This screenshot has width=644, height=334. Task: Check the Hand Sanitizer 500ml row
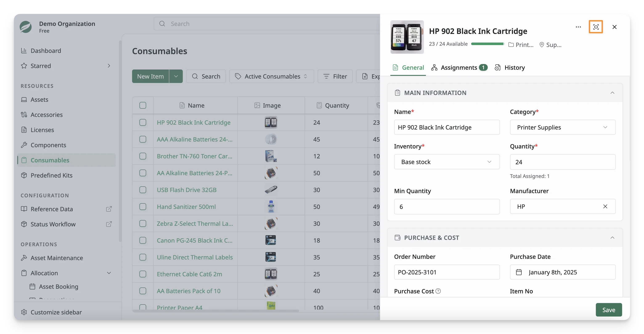[x=143, y=207]
